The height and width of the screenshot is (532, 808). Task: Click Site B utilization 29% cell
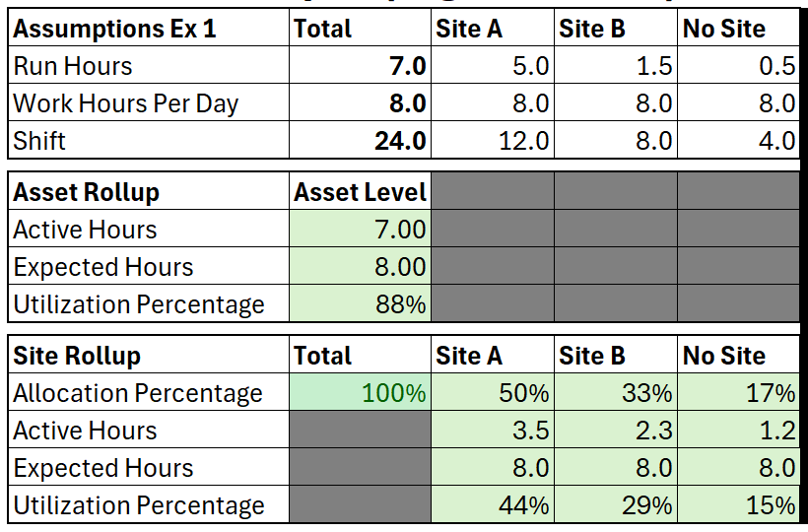coord(615,504)
